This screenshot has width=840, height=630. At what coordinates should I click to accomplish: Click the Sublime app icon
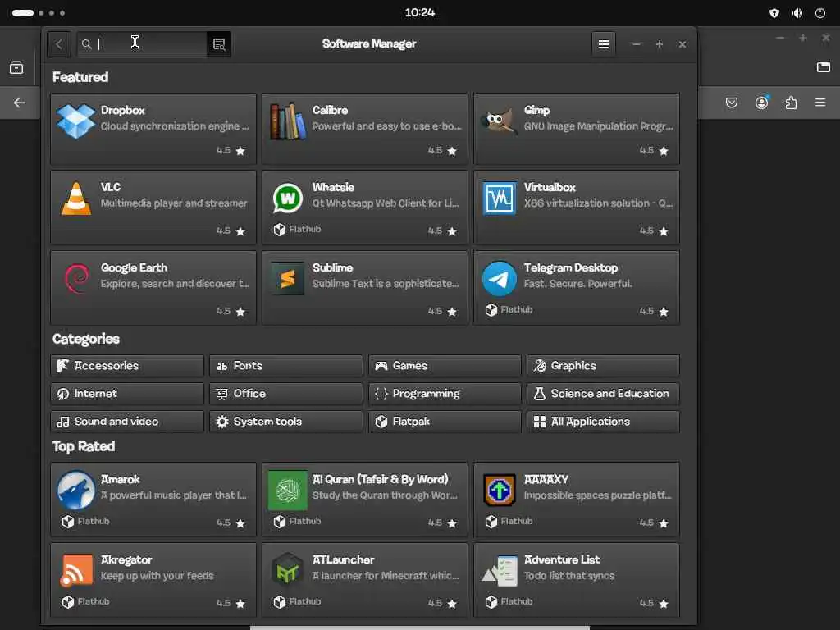pos(288,279)
